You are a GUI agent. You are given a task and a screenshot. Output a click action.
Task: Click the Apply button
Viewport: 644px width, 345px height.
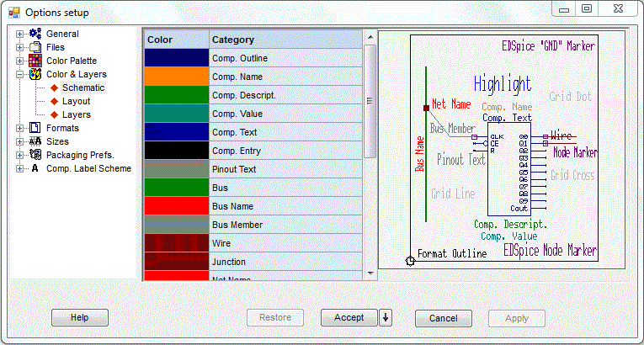coord(517,318)
